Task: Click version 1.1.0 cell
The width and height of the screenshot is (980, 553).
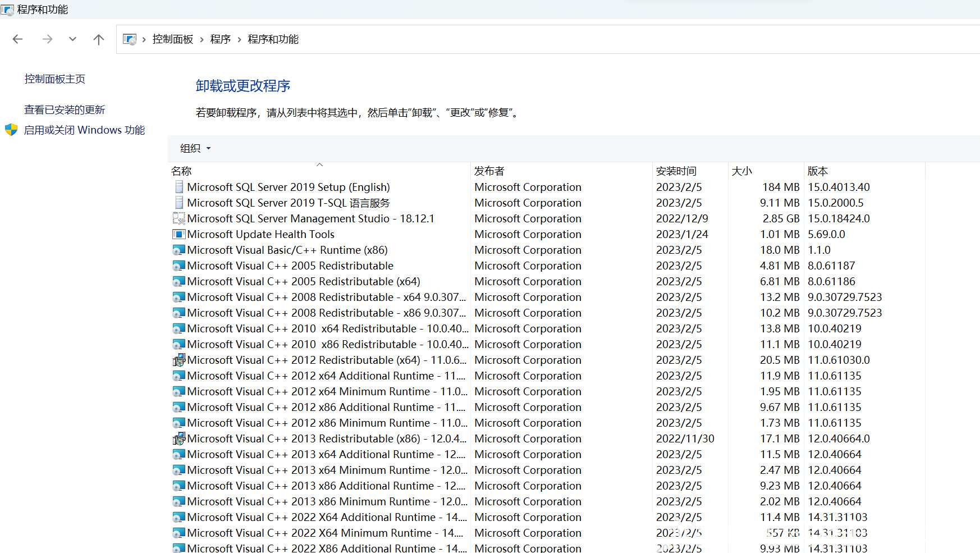Action: [x=819, y=250]
